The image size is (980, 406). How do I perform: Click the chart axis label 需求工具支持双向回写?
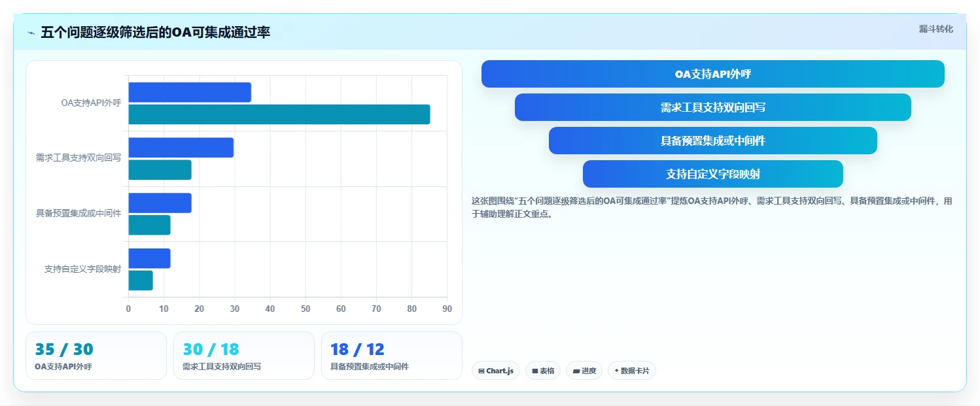pos(79,158)
